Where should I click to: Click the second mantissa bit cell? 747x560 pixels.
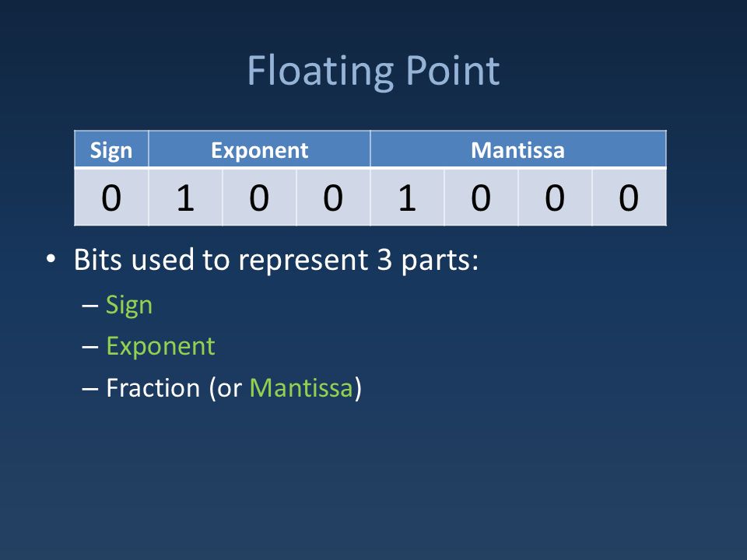click(x=481, y=197)
